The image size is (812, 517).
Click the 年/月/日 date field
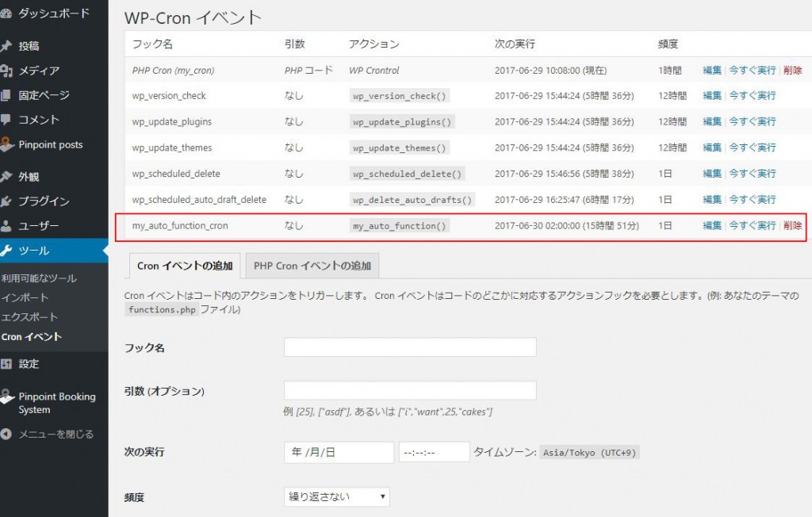click(339, 452)
